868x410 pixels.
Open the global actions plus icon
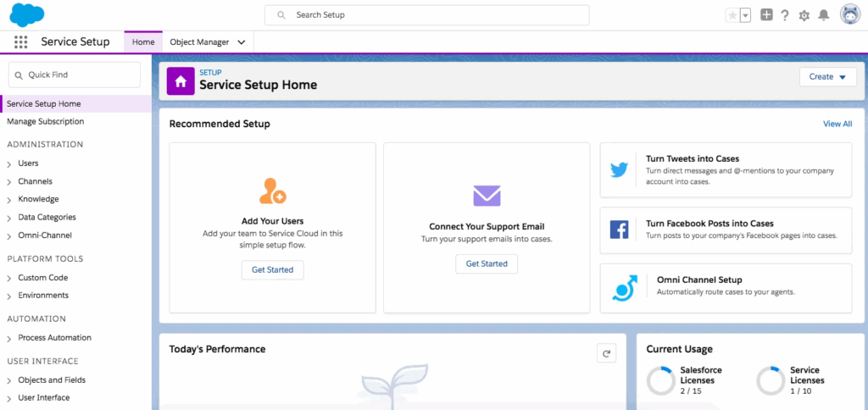click(766, 15)
